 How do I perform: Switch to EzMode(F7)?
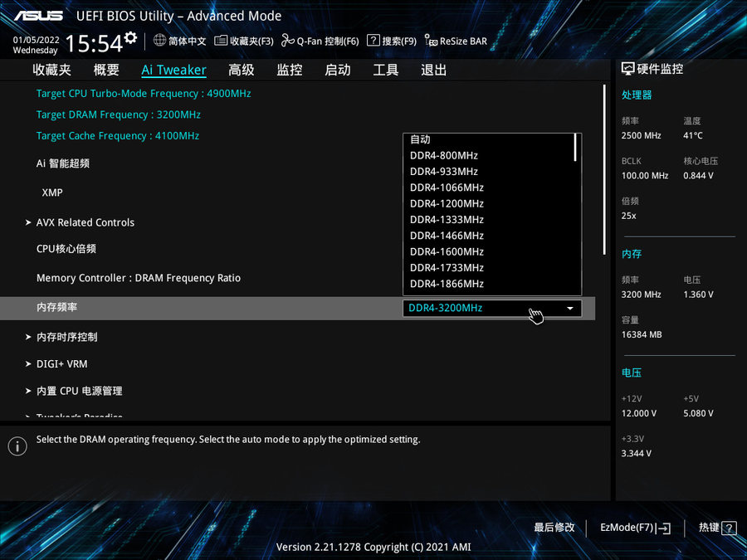click(x=635, y=528)
